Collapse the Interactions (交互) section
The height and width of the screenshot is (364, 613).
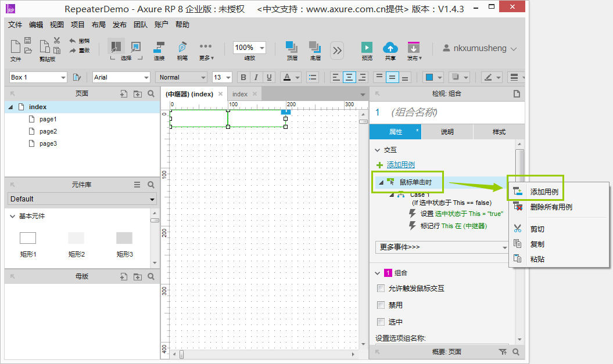click(377, 150)
